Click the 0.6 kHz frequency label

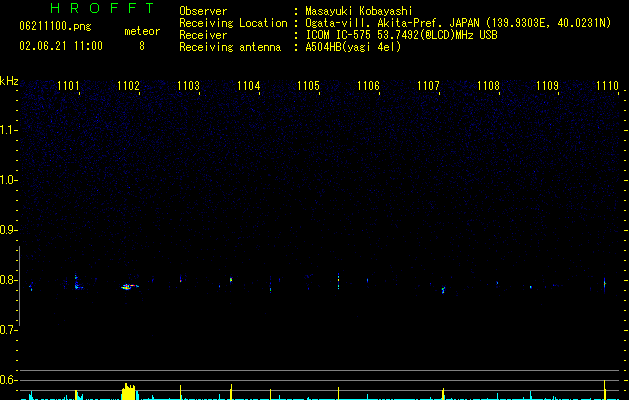8,380
